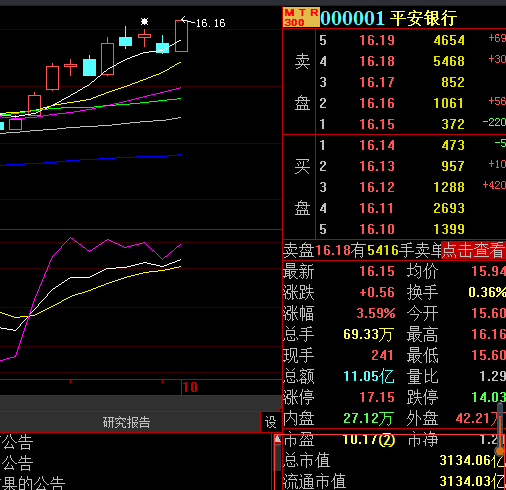Click sell-3 price 16.17

(x=377, y=82)
